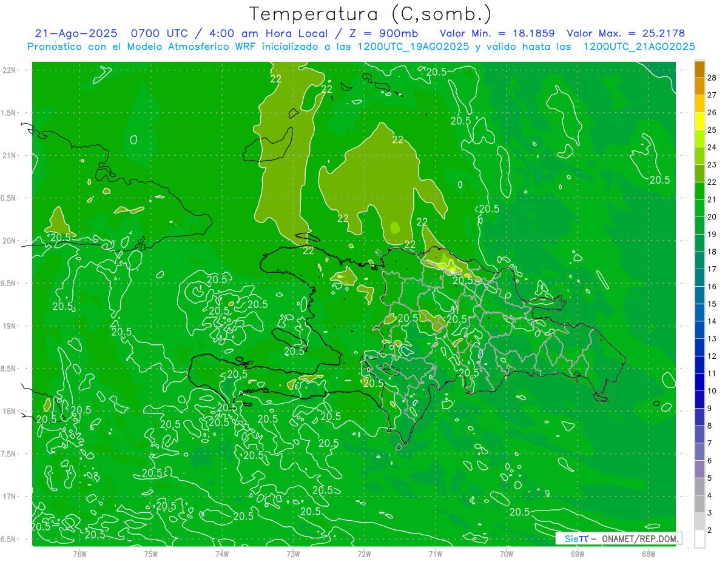Screen dimensions: 728x562
Task: Click the '21N' latitude axis label
Action: point(9,155)
